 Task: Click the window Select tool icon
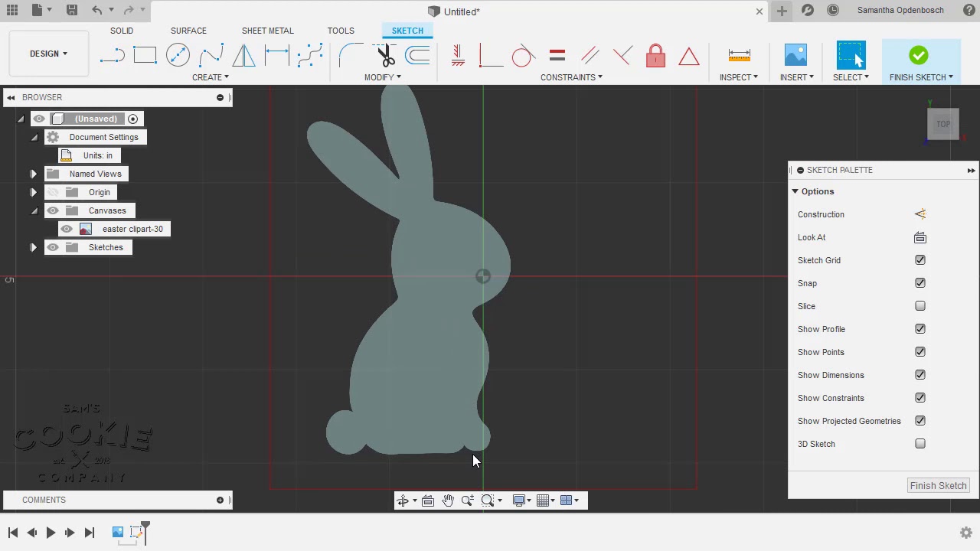point(851,55)
